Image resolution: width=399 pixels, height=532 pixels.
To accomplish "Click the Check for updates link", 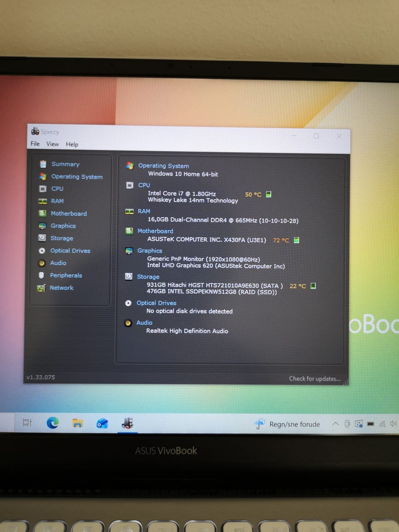I will pos(315,379).
